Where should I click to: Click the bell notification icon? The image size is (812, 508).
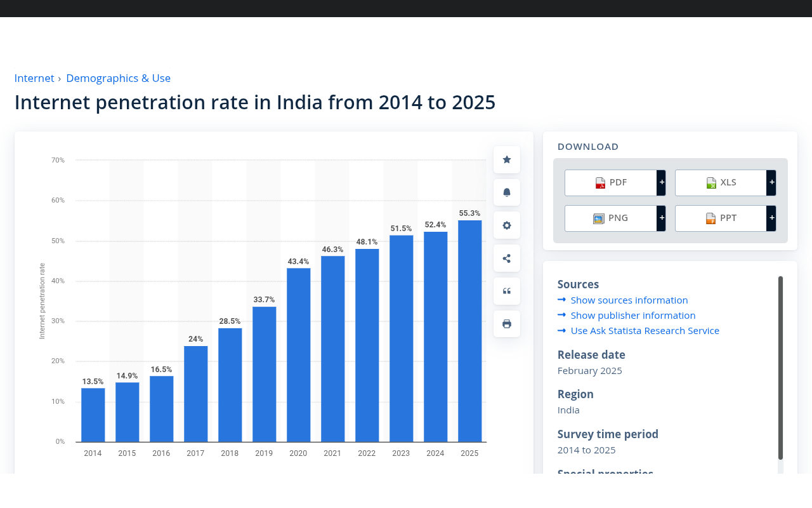(x=507, y=192)
